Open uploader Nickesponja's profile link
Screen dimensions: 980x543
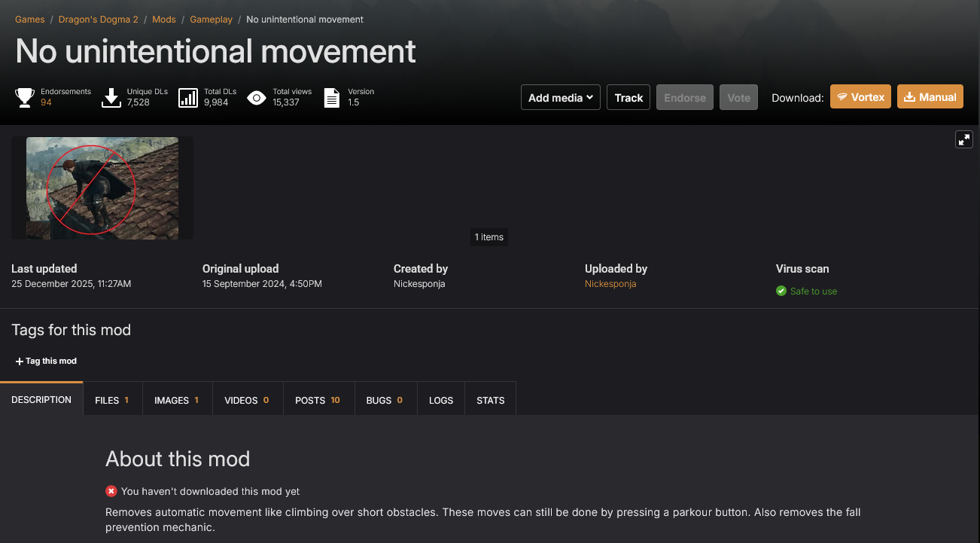click(610, 284)
